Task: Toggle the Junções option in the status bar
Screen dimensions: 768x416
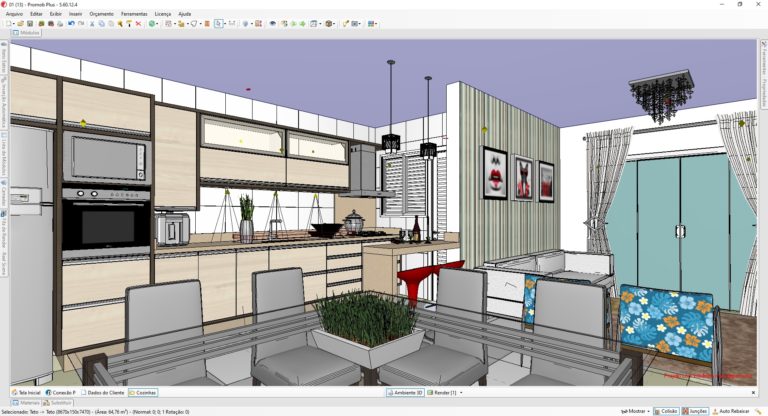Action: coord(695,411)
